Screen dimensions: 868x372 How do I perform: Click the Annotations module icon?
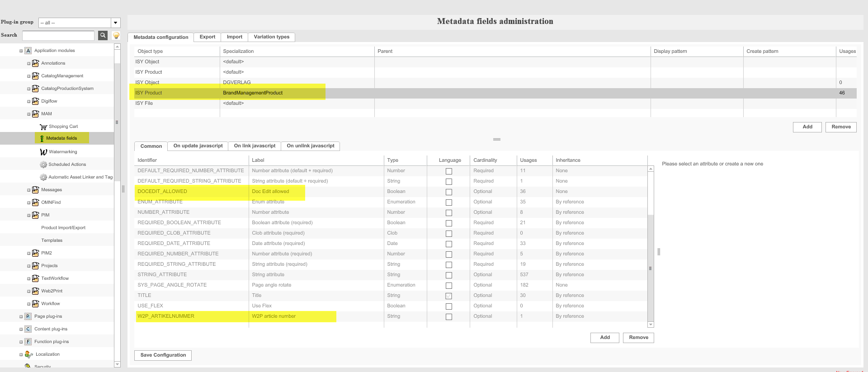(35, 63)
